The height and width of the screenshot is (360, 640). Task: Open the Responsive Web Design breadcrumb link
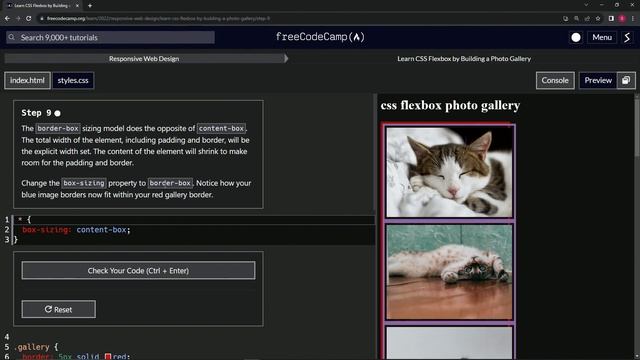click(x=144, y=59)
